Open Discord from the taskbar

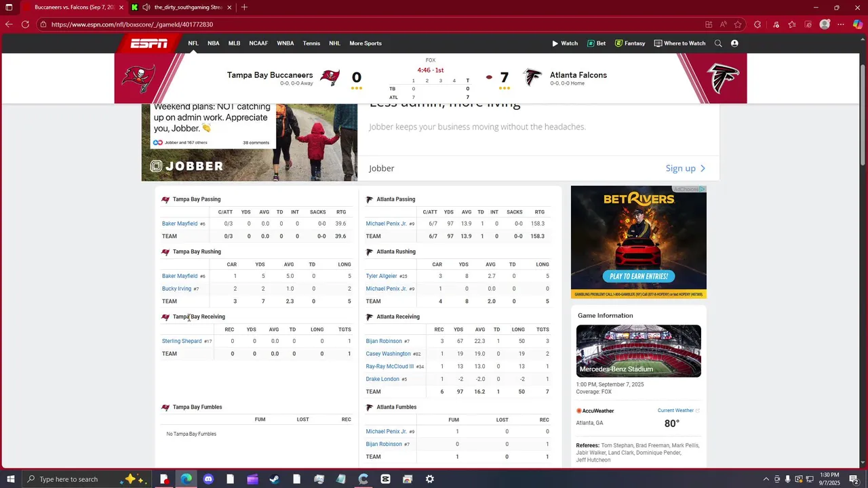pos(208,479)
